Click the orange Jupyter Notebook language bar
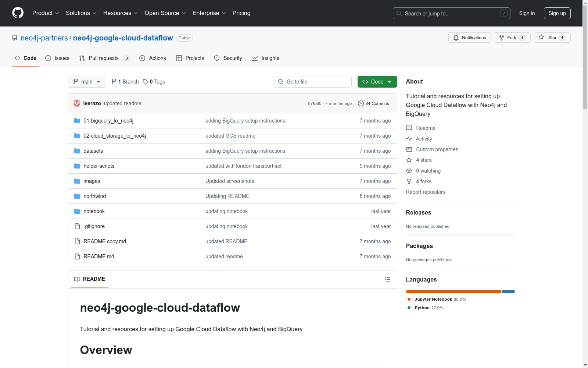Image resolution: width=588 pixels, height=368 pixels. 453,291
